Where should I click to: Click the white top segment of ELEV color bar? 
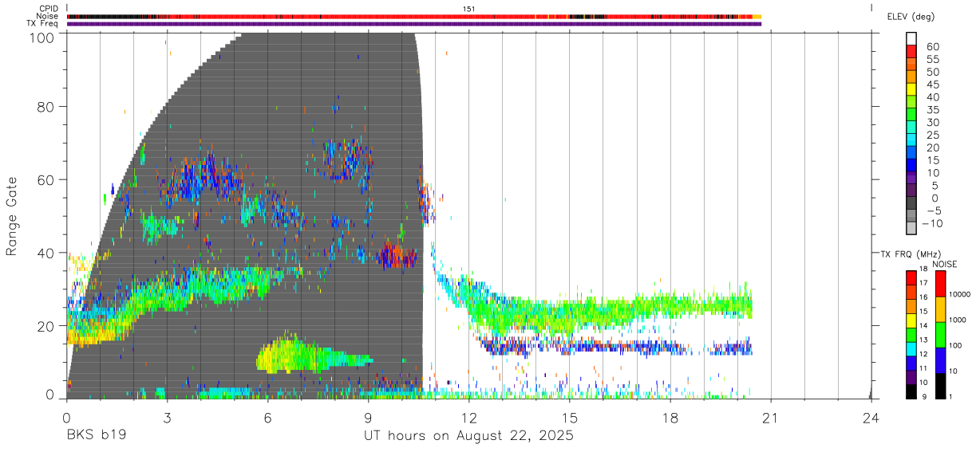tap(911, 38)
